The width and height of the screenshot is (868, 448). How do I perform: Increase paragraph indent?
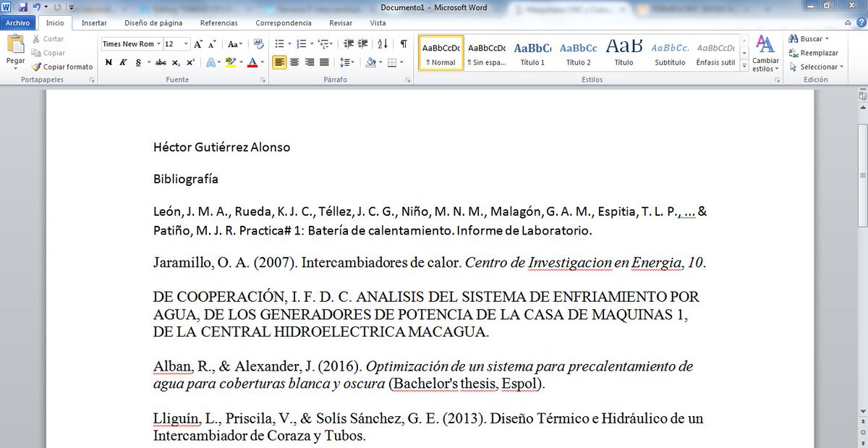[x=362, y=44]
